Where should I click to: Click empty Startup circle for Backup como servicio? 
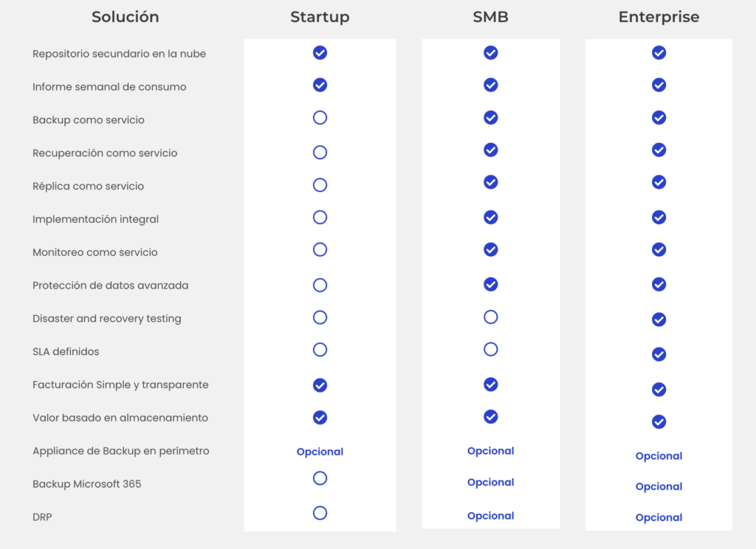tap(320, 117)
